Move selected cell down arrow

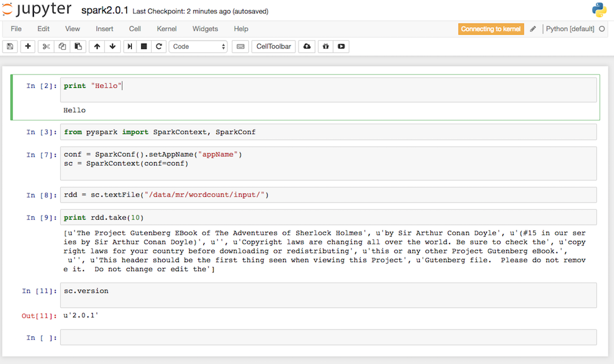coord(112,47)
